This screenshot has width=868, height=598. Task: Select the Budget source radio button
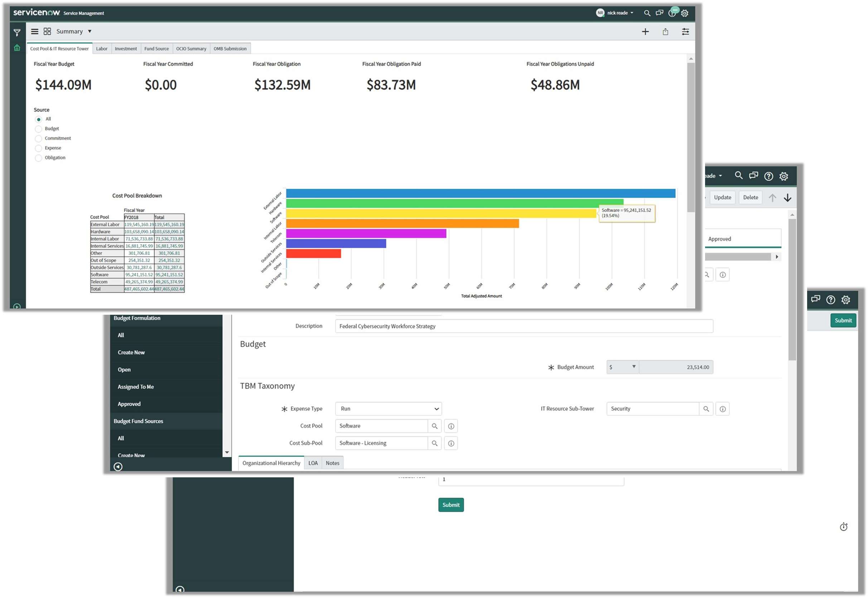(38, 129)
